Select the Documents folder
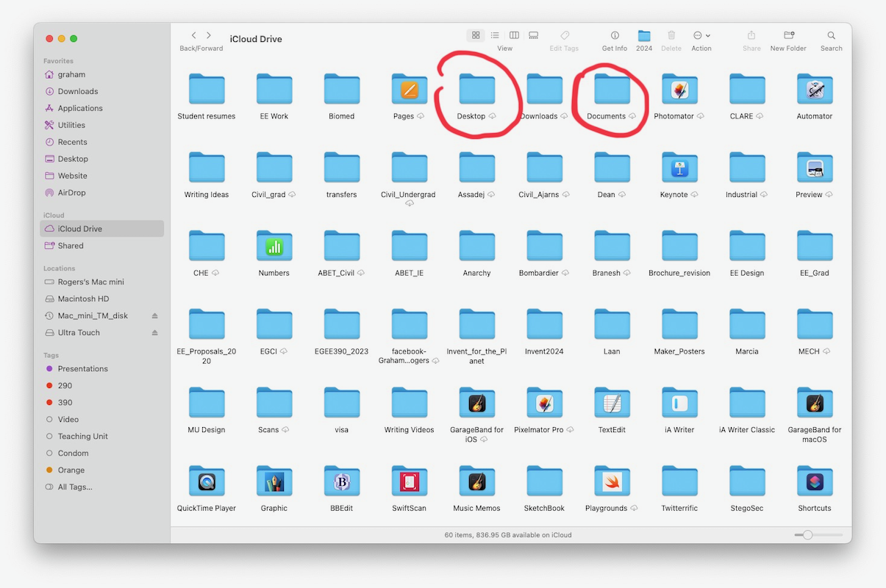The width and height of the screenshot is (886, 588). 612,90
